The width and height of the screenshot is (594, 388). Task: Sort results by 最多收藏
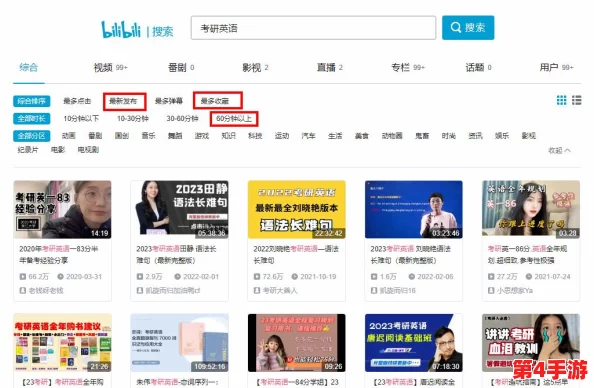(x=215, y=101)
